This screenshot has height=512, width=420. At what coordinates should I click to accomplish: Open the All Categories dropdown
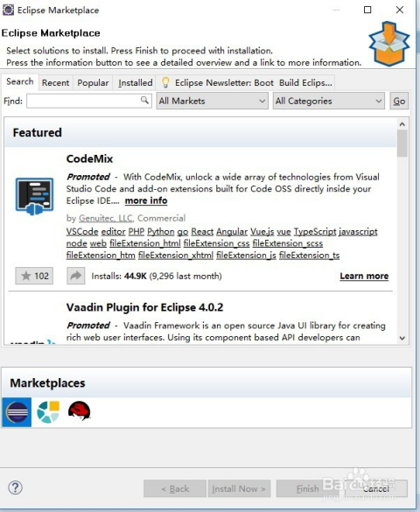(329, 101)
